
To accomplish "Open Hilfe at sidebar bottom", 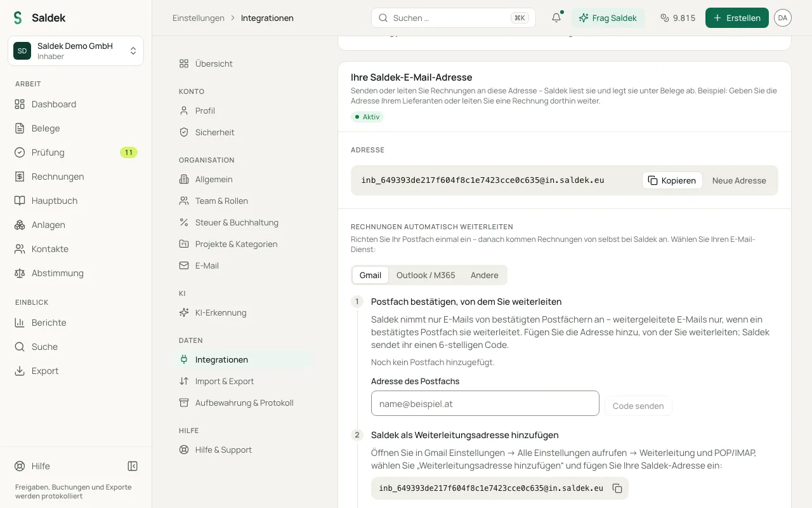I will [x=41, y=466].
